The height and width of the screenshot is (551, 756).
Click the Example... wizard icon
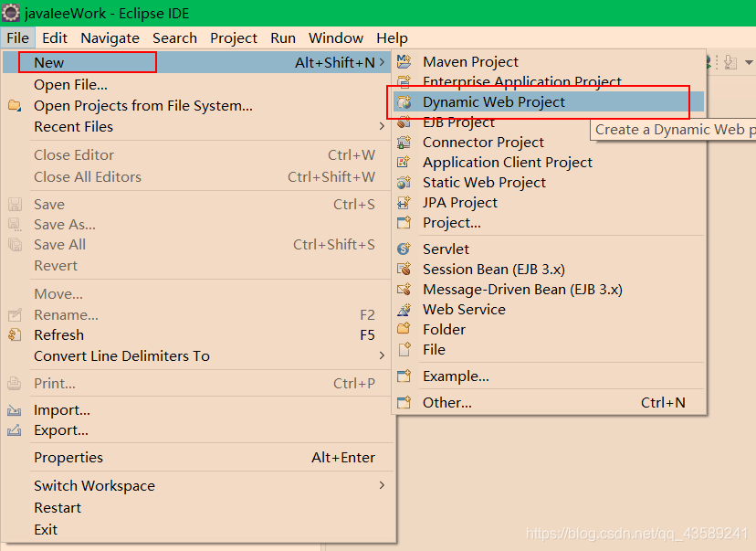(404, 376)
